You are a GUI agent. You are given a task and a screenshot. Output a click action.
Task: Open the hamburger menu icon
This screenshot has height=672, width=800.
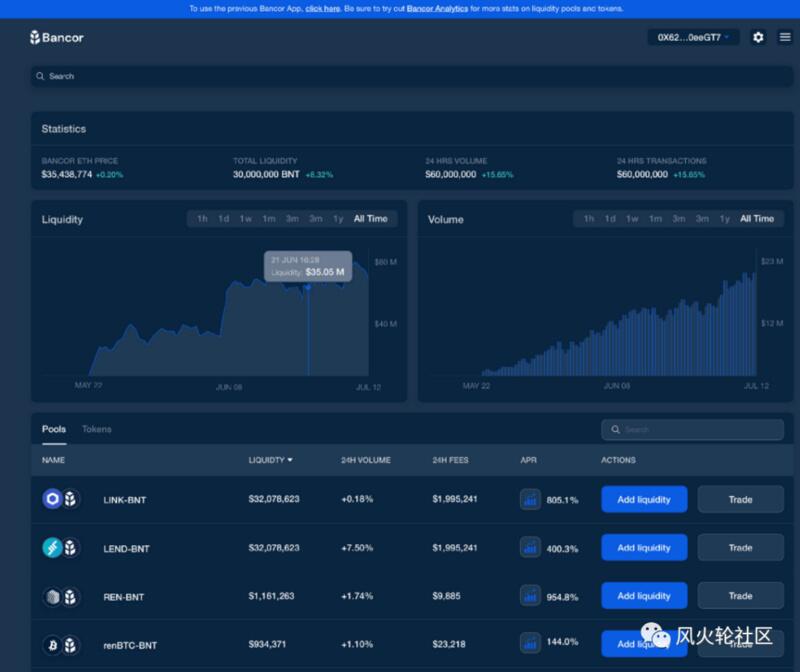(785, 37)
